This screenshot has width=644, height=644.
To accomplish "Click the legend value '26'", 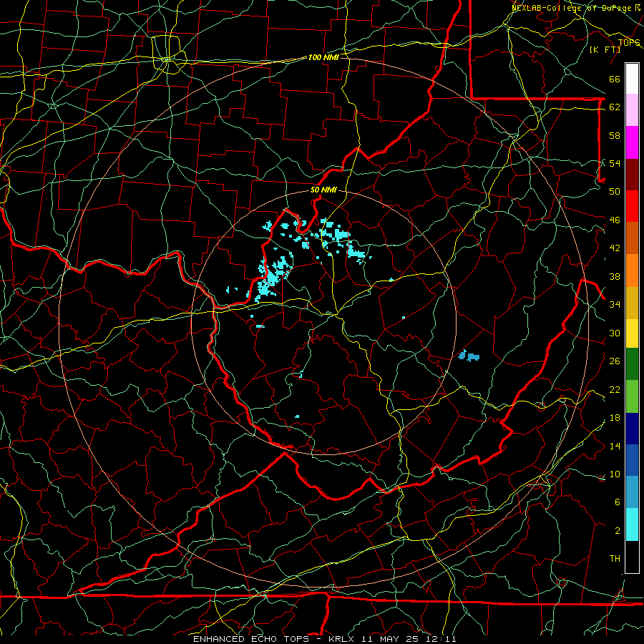I will (615, 361).
